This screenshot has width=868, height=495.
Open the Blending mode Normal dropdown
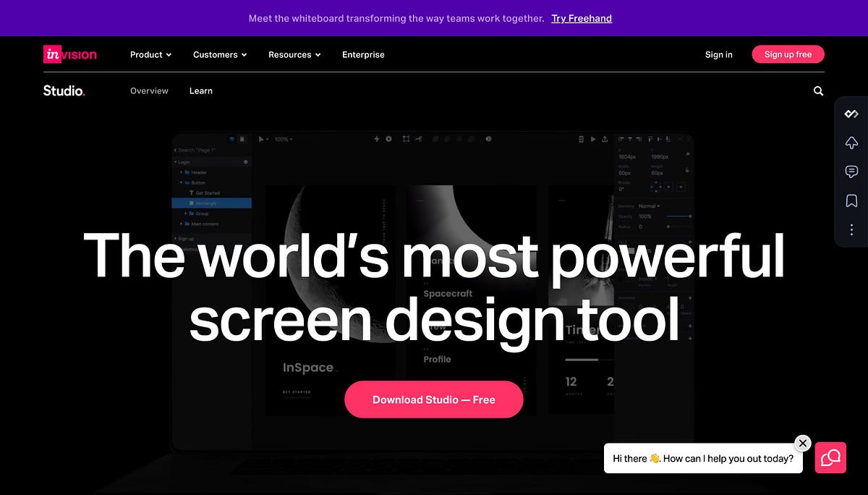[x=649, y=206]
